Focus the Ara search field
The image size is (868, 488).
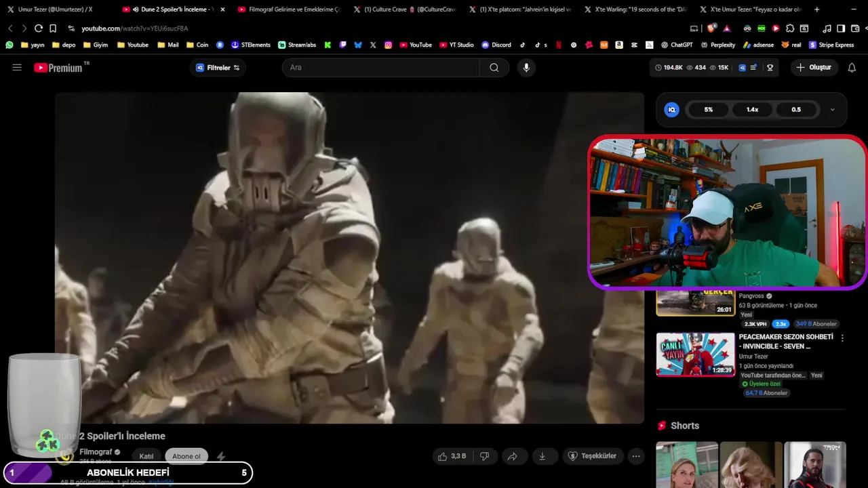click(381, 68)
